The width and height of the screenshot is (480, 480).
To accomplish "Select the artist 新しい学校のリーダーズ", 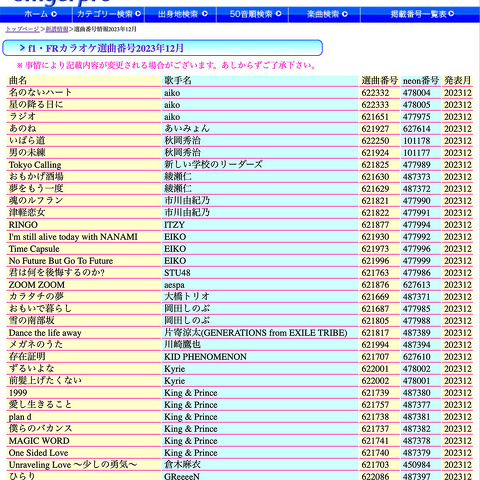I will [213, 164].
